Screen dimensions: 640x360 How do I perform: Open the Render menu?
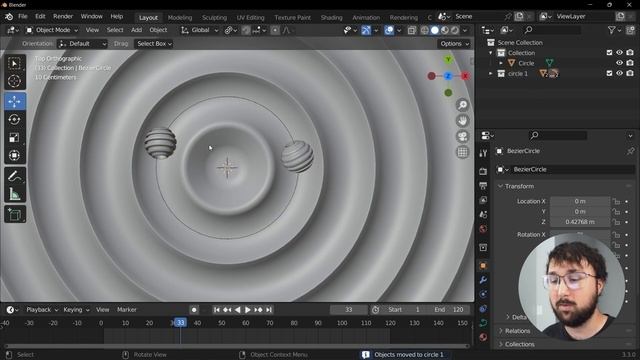click(63, 17)
